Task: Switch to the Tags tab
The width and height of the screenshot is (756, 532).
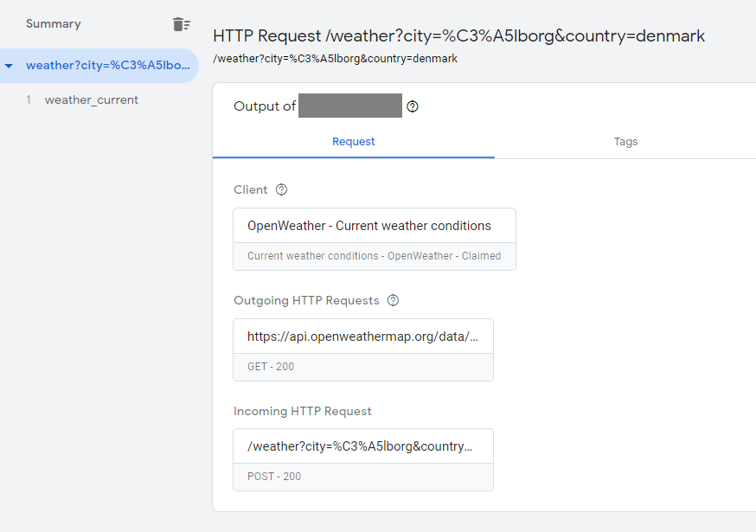Action: coord(625,141)
